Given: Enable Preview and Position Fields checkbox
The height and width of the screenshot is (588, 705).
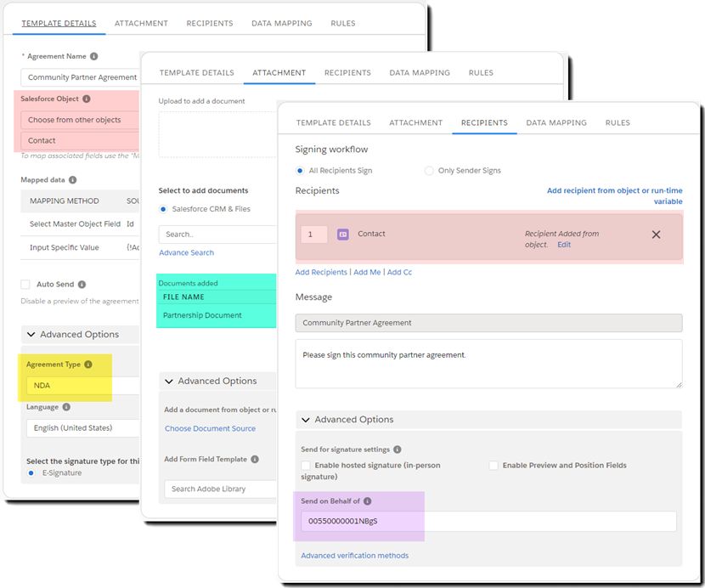Looking at the screenshot, I should (493, 465).
